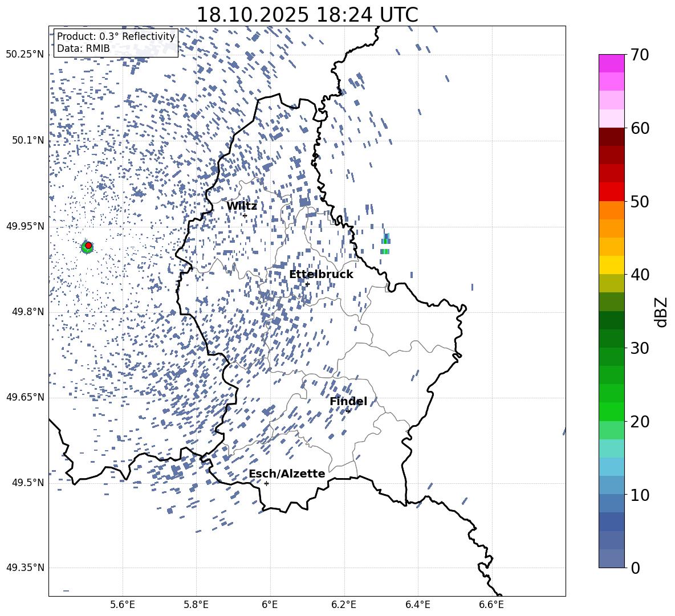Click the cross marker below Wiltz
This screenshot has width=675, height=616.
(x=245, y=215)
